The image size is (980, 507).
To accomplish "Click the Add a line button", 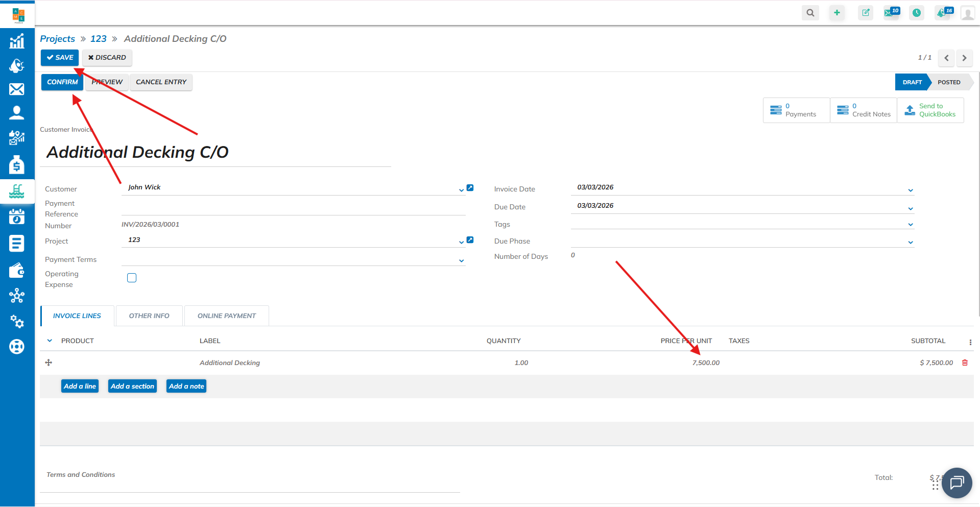I will click(80, 387).
